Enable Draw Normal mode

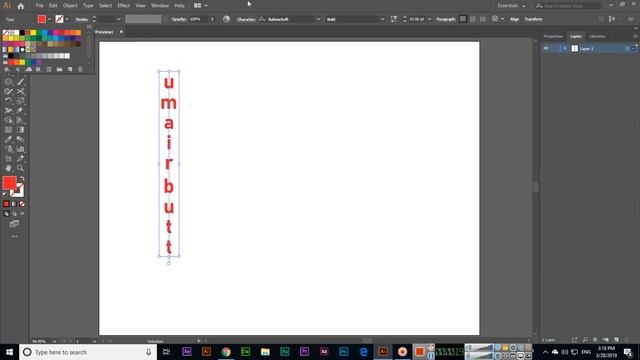coord(6,213)
